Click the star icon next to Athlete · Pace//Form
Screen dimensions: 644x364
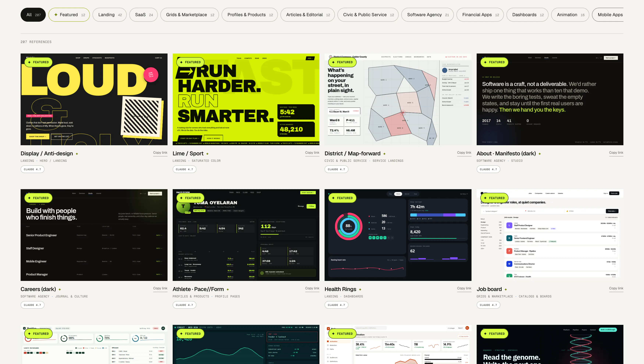[227, 290]
